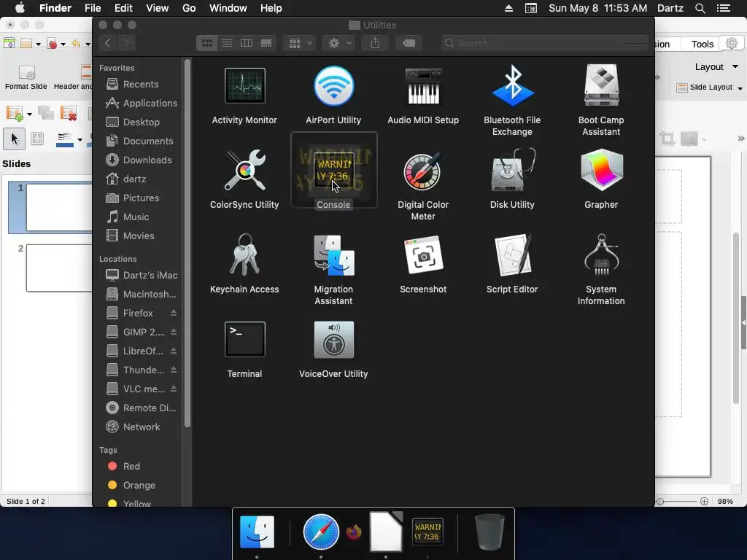Open Digital Color Meter icon
747x560 pixels.
pos(423,171)
